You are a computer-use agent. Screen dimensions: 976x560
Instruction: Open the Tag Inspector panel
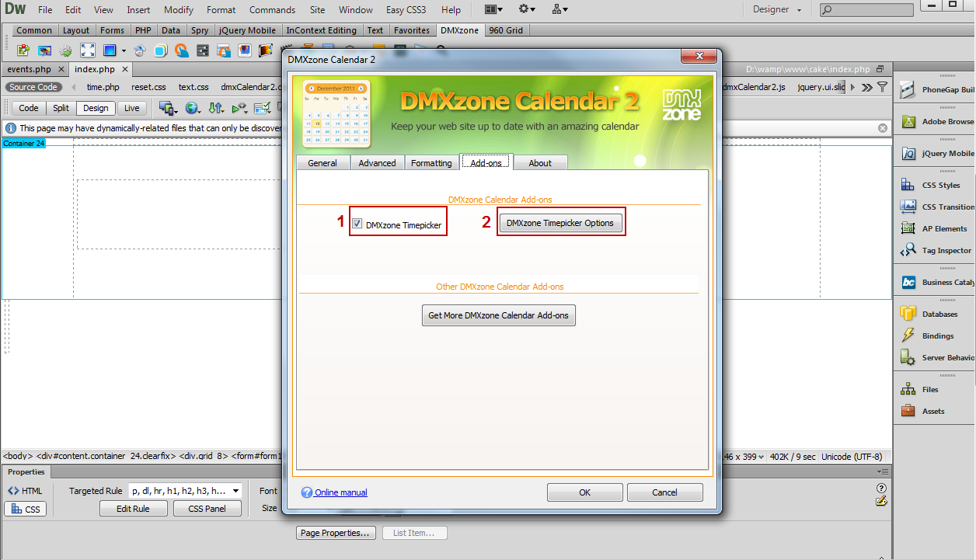(946, 250)
